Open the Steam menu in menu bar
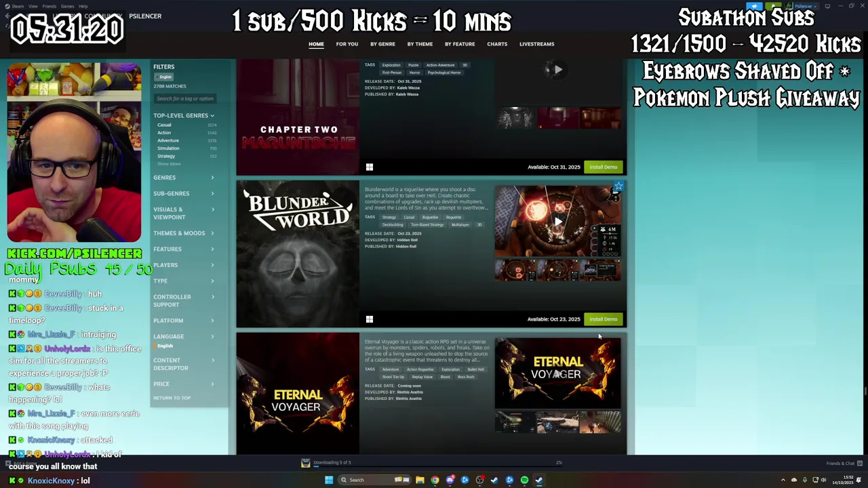The height and width of the screenshot is (488, 868). (18, 6)
